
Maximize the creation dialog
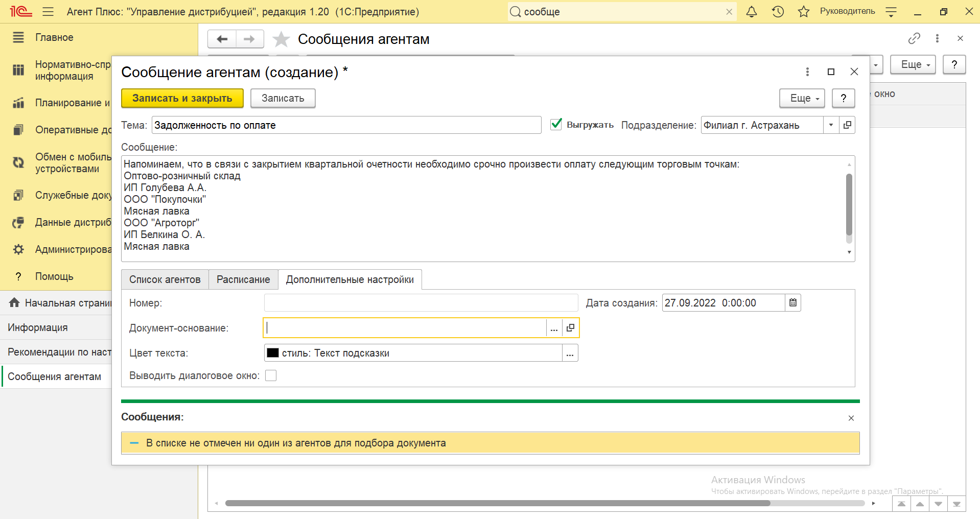[831, 72]
